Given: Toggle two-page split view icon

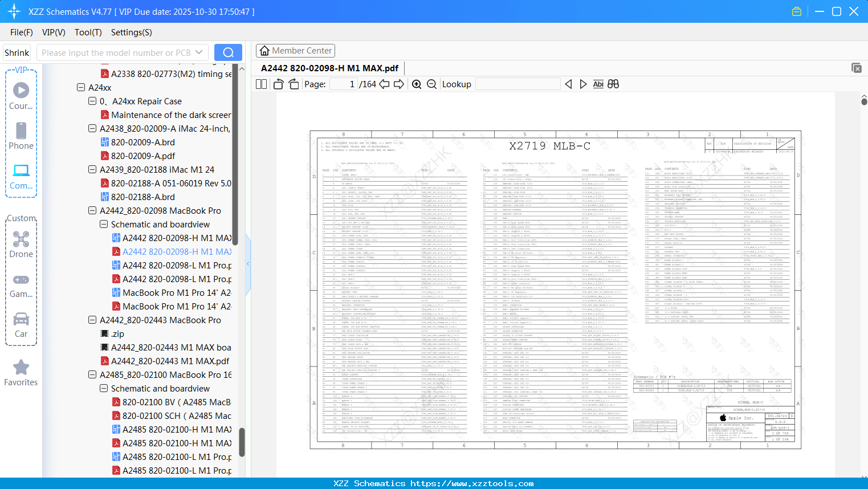Looking at the screenshot, I should 262,84.
